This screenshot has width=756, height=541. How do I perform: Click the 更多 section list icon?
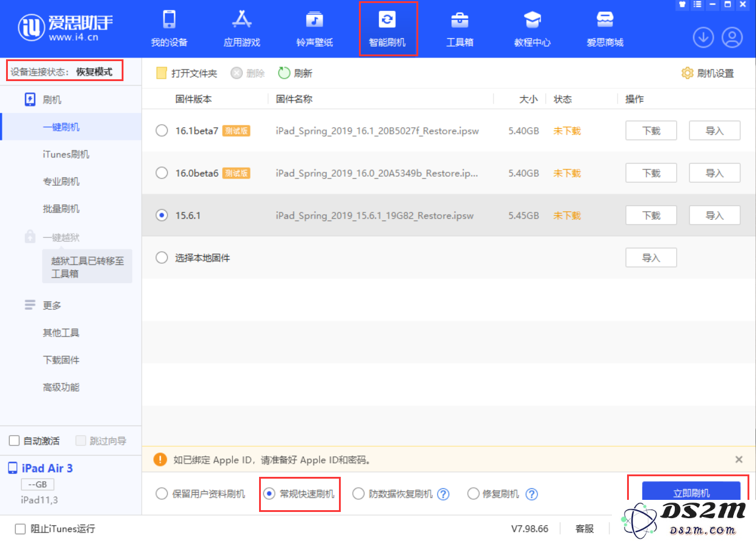coord(30,305)
